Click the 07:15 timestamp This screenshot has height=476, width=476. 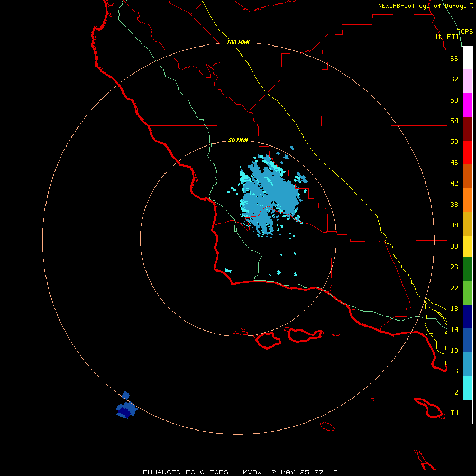pyautogui.click(x=326, y=472)
